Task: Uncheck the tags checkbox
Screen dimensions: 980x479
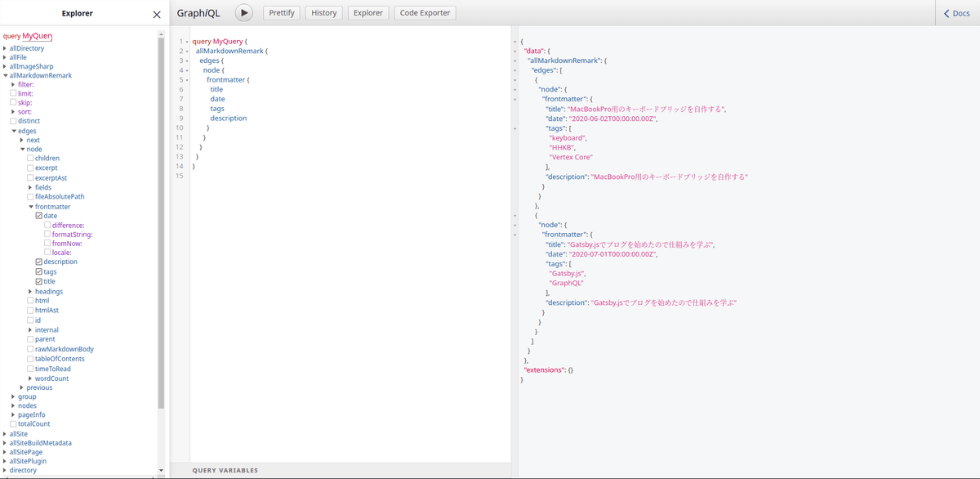Action: [x=38, y=271]
